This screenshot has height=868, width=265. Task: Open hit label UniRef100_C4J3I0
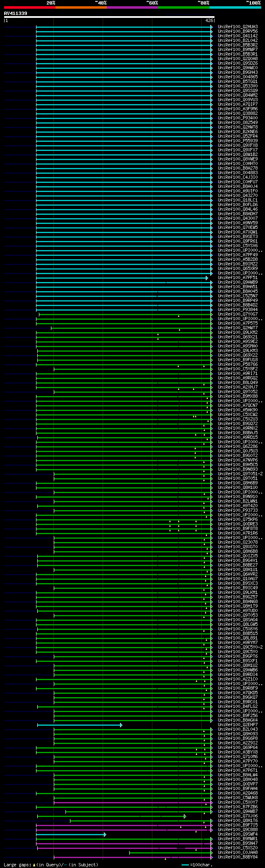pyautogui.click(x=238, y=177)
